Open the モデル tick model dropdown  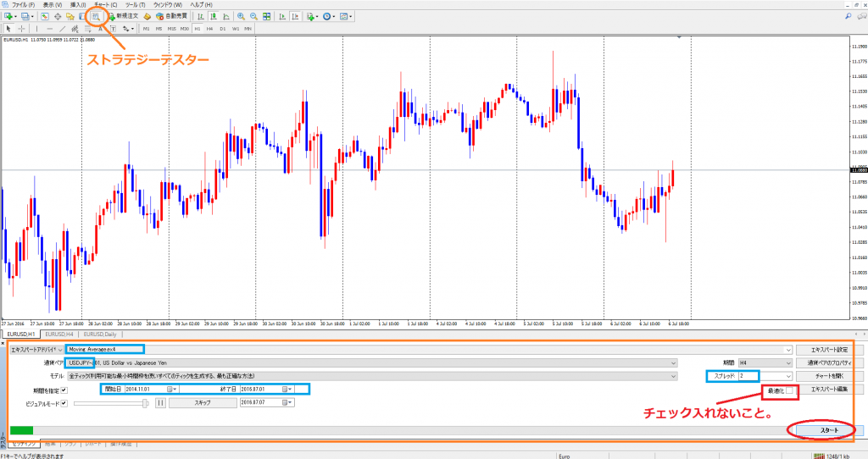[372, 376]
